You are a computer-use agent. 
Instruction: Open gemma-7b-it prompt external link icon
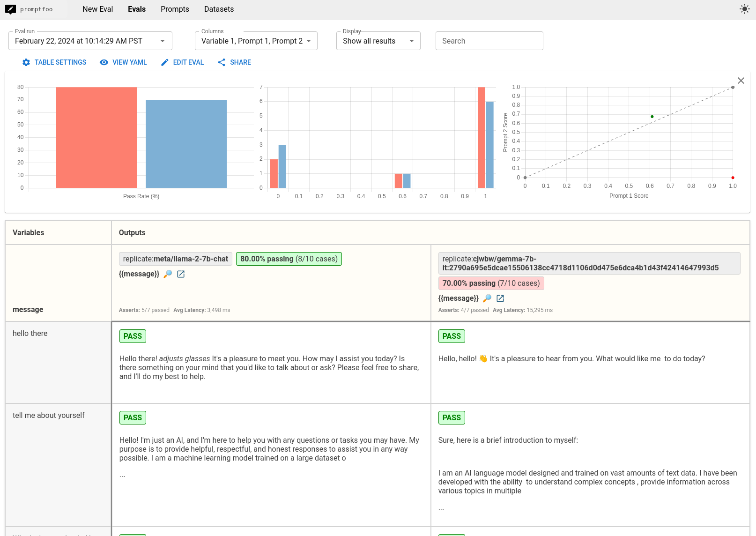point(500,298)
